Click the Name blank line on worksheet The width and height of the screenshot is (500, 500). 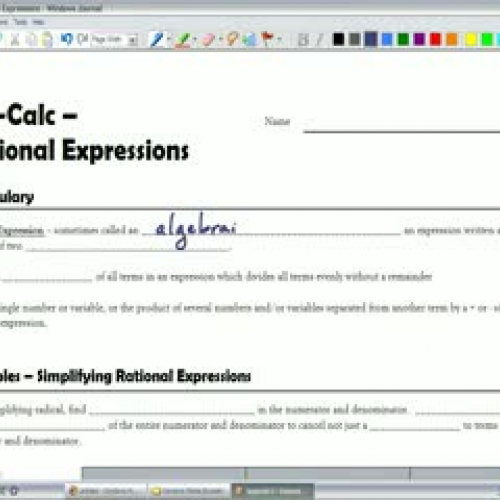pyautogui.click(x=401, y=131)
